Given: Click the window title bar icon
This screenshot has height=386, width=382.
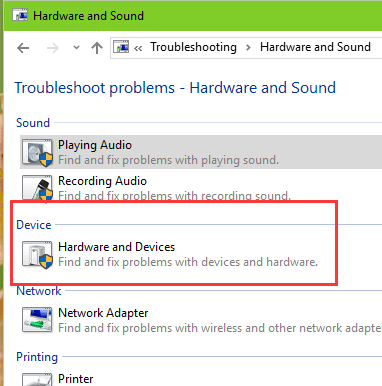Looking at the screenshot, I should click(20, 15).
